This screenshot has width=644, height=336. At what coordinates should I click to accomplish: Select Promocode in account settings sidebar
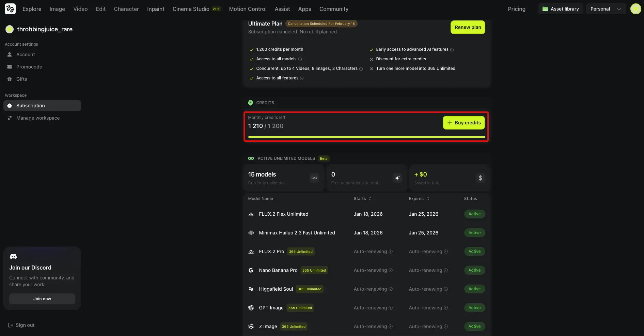pyautogui.click(x=29, y=67)
